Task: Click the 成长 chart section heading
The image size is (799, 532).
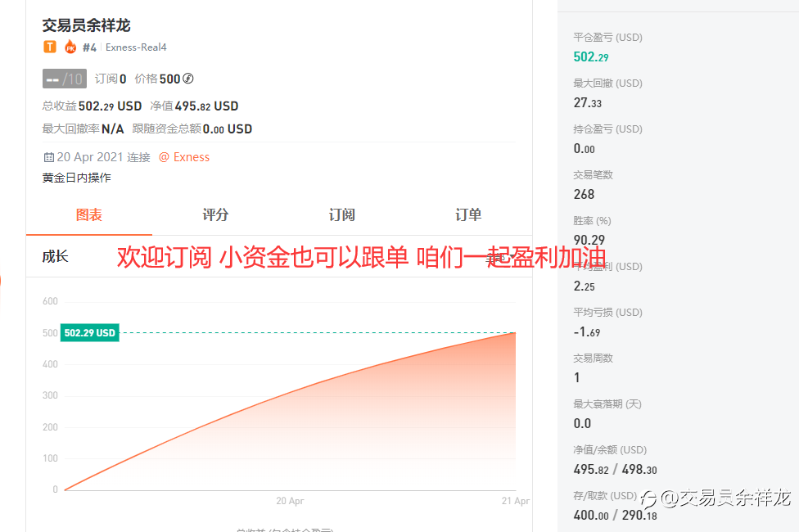Action: click(55, 256)
